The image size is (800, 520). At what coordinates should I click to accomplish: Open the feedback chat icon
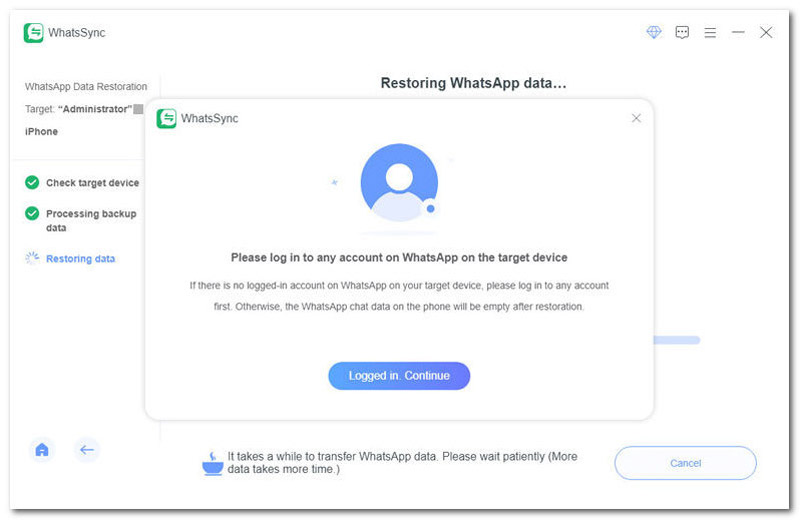tap(682, 33)
